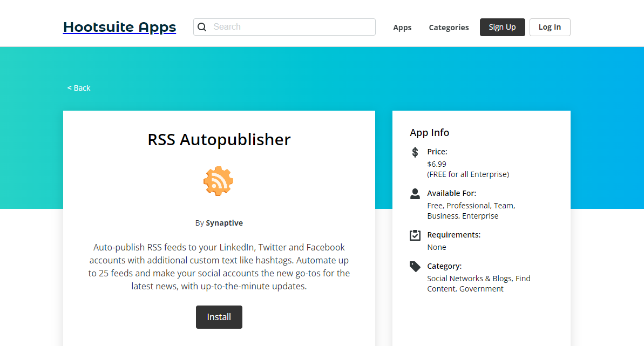Select the $6.99 price value
This screenshot has height=346, width=644.
(437, 164)
